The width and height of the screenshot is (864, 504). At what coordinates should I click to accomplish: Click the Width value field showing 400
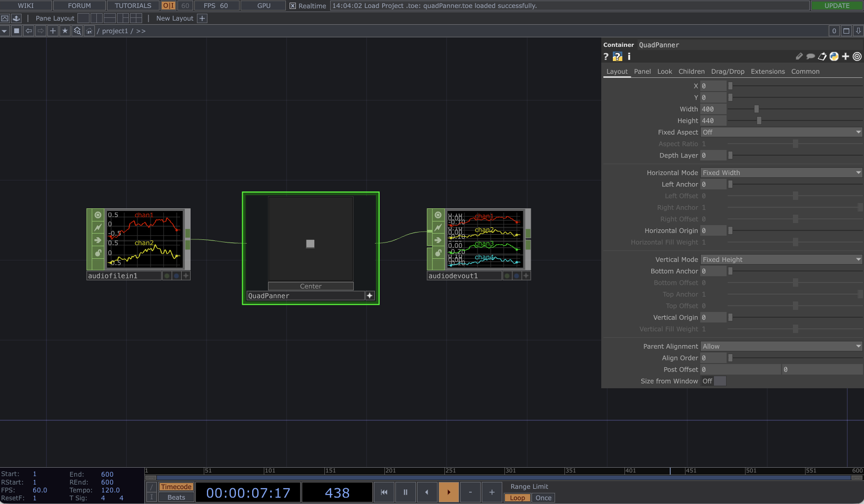point(713,109)
